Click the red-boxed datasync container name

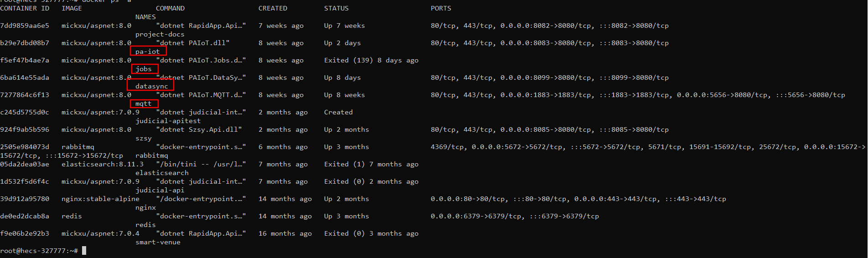click(151, 86)
